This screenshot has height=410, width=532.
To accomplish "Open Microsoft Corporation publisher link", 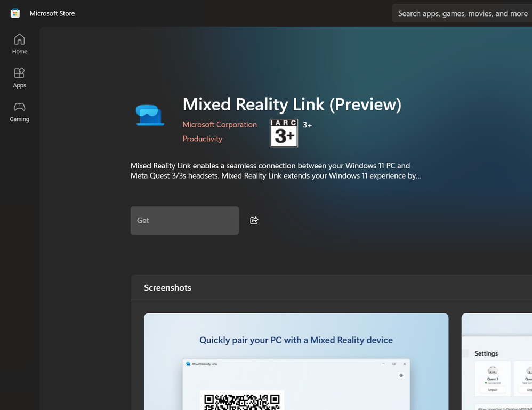I will click(220, 125).
